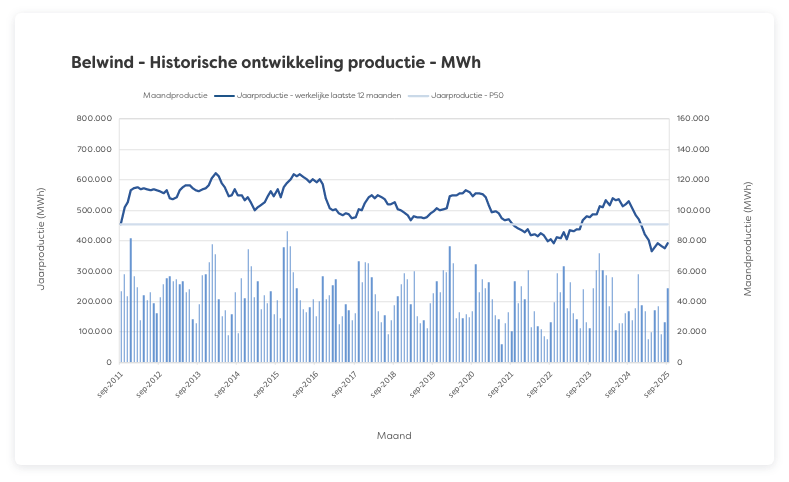The image size is (789, 482).
Task: Select the sep-2011 x-axis label
Action: coord(109,383)
